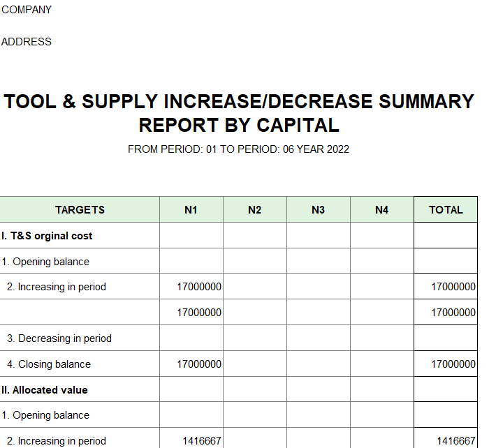Click the N1 value in Closing balance row
Image resolution: width=489 pixels, height=448 pixels.
pyautogui.click(x=199, y=364)
